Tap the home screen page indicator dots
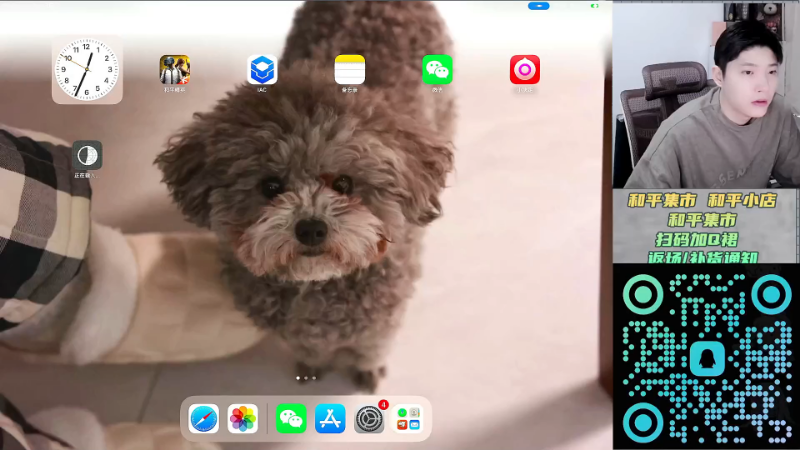Image resolution: width=800 pixels, height=450 pixels. (306, 378)
